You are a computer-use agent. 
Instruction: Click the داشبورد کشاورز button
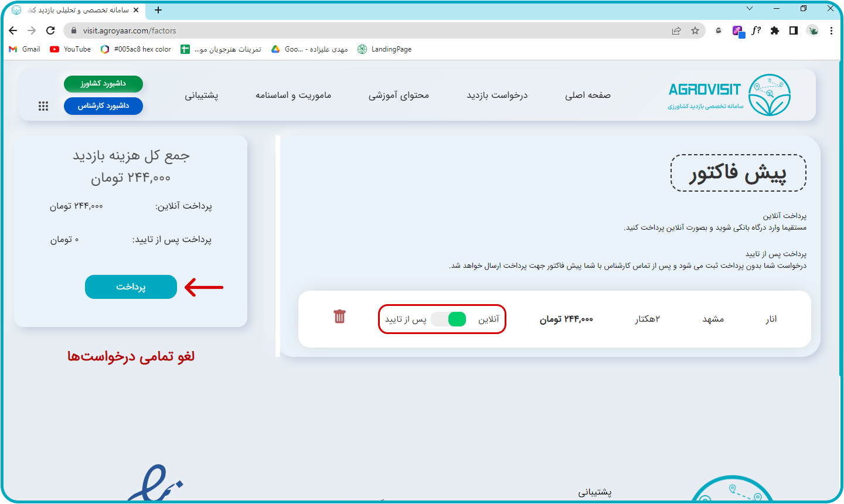pyautogui.click(x=103, y=84)
